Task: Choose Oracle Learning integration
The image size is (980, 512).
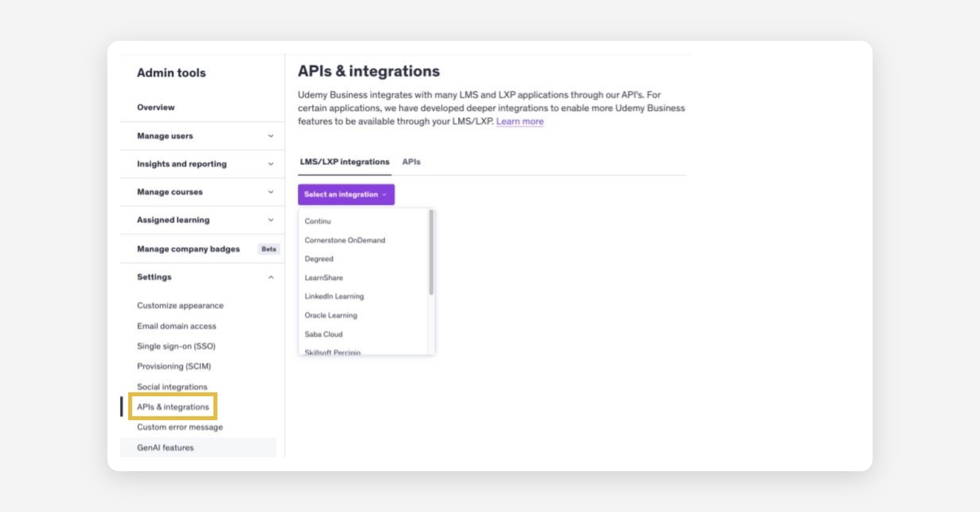Action: [x=331, y=315]
